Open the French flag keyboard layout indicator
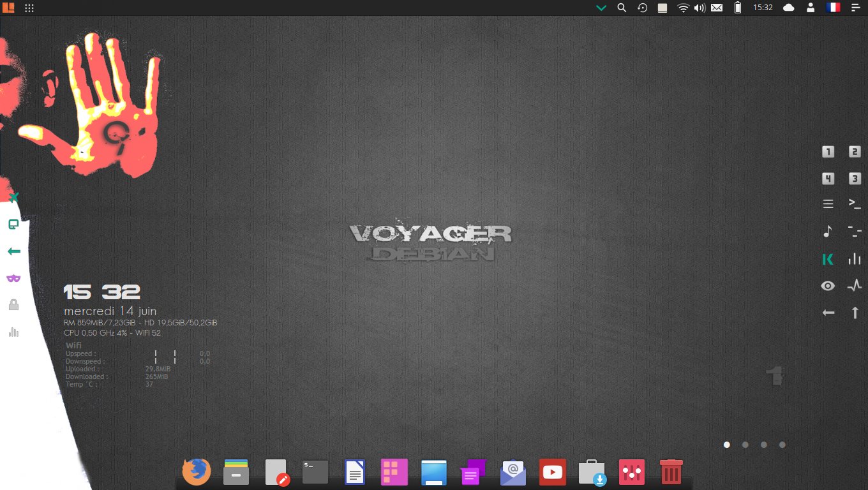Image resolution: width=868 pixels, height=490 pixels. [x=833, y=8]
